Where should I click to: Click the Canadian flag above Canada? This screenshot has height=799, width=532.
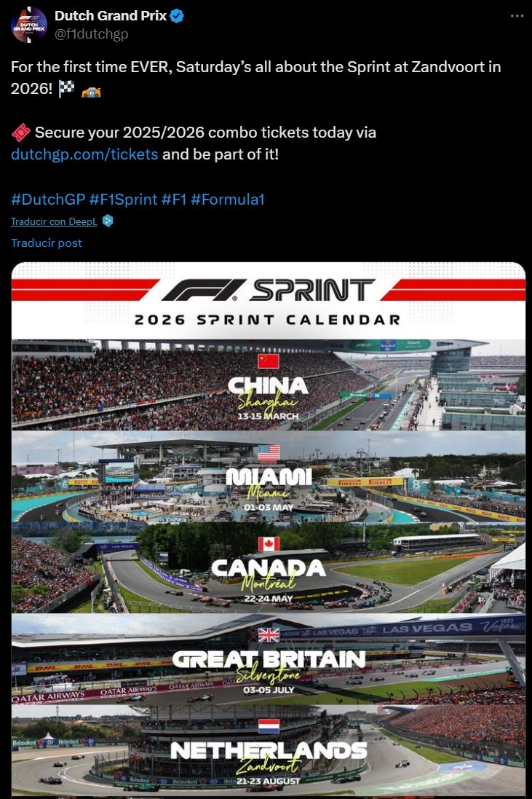[268, 544]
